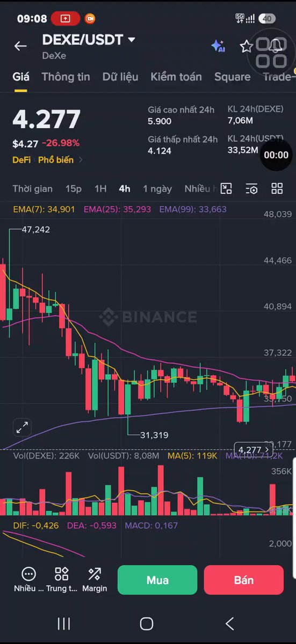Tap the KL 24h(DEXE) value 7,06M
The image size is (296, 644).
coord(240,121)
